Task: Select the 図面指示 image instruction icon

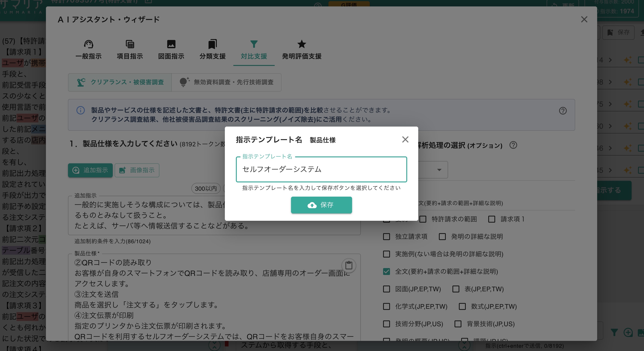Action: 172,45
